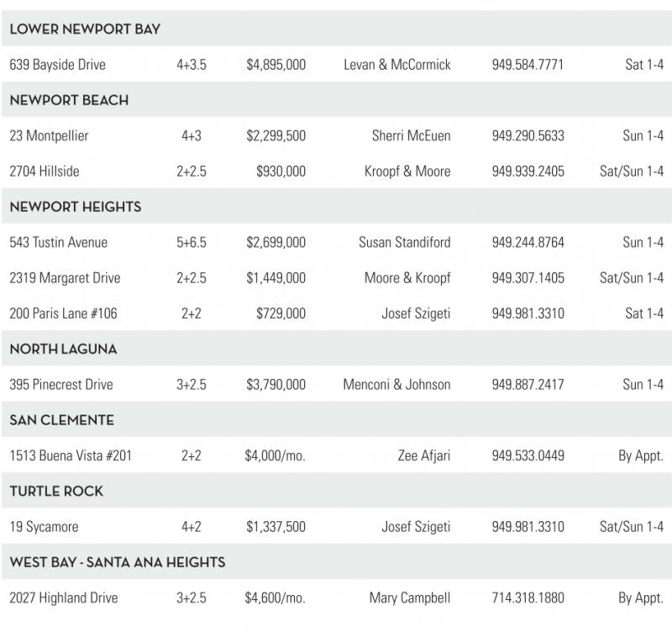Select West Bay - Santa Ana Heights header
The image size is (672, 632).
pos(118,562)
